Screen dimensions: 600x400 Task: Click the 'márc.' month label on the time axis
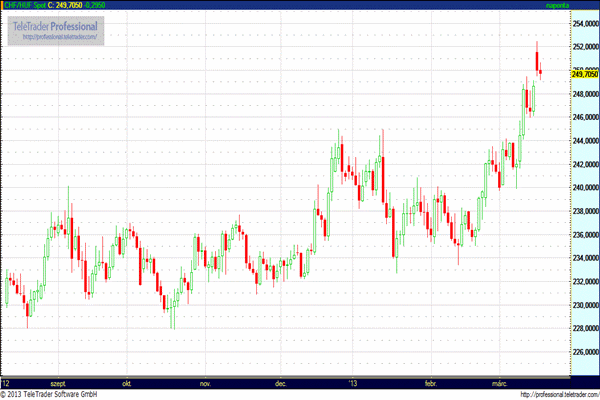tap(501, 382)
